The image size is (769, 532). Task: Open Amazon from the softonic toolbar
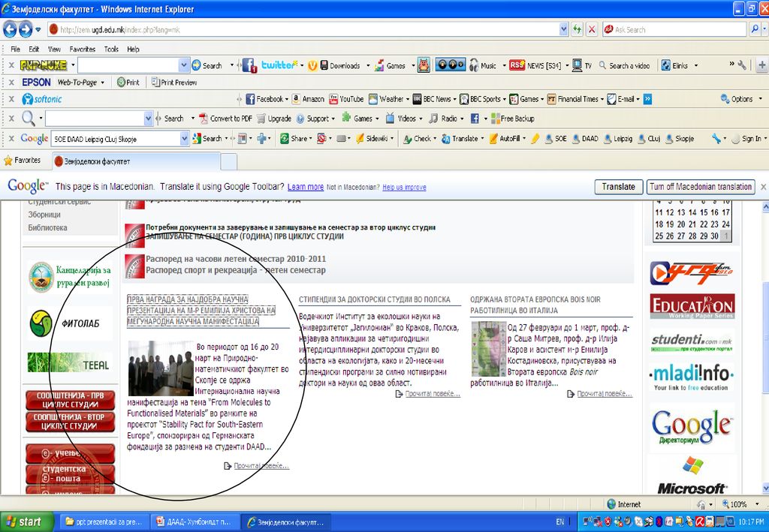[x=308, y=99]
